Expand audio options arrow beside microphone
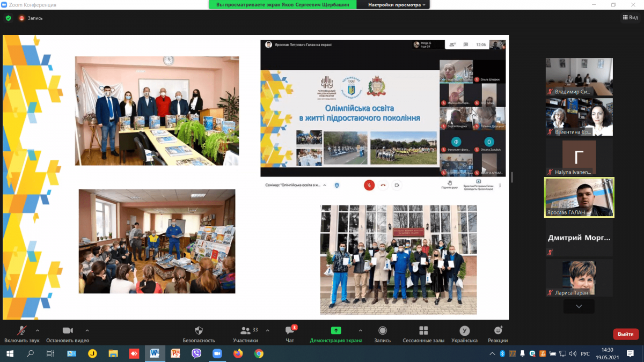 (x=38, y=330)
